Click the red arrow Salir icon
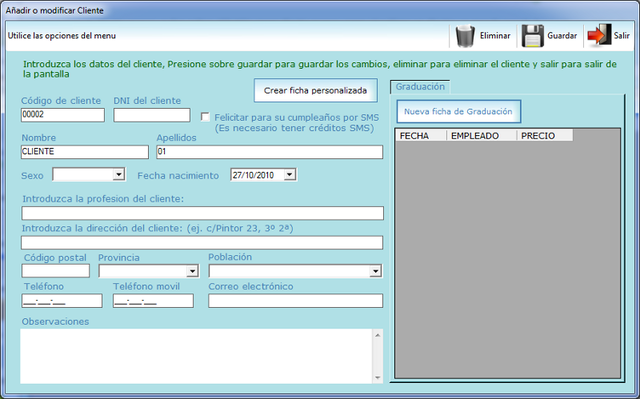 tap(599, 35)
